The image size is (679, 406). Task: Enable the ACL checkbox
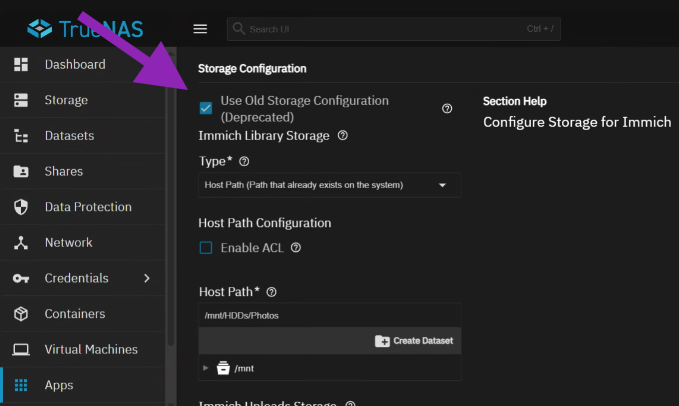pos(206,248)
